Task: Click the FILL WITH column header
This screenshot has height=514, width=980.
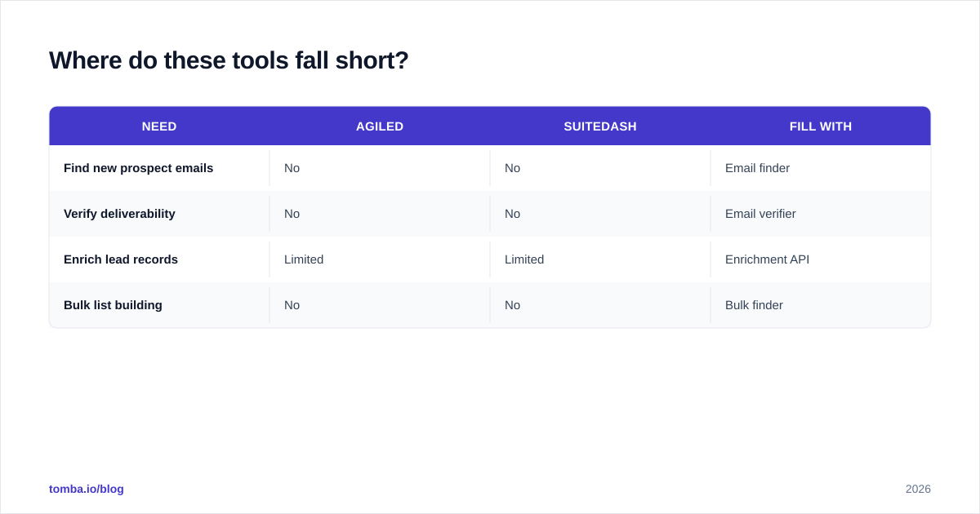Action: point(821,126)
